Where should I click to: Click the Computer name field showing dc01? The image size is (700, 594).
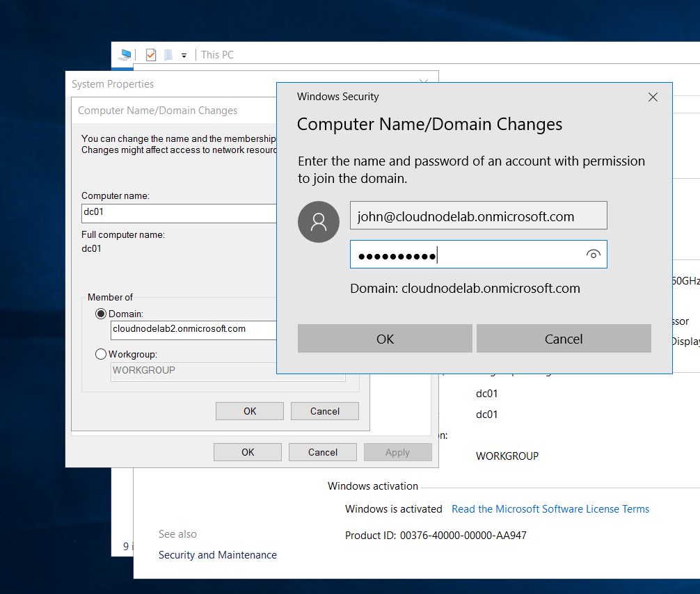coord(179,213)
